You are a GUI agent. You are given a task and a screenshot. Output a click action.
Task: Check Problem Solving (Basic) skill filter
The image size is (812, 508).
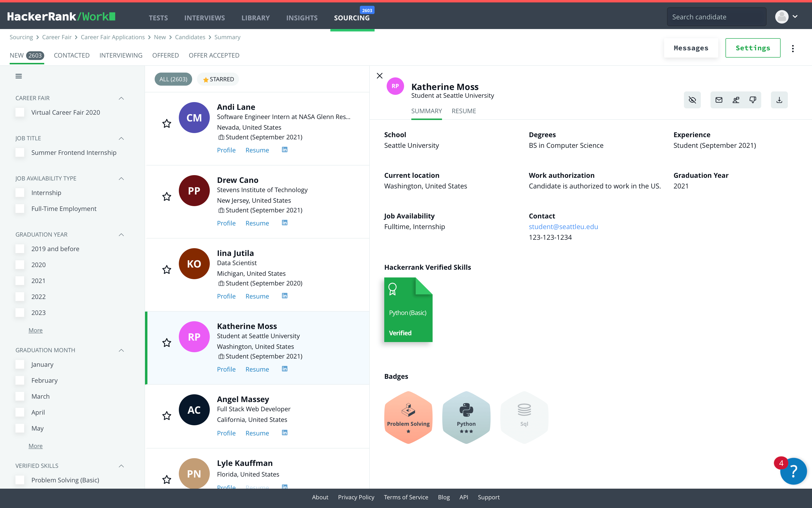(20, 480)
